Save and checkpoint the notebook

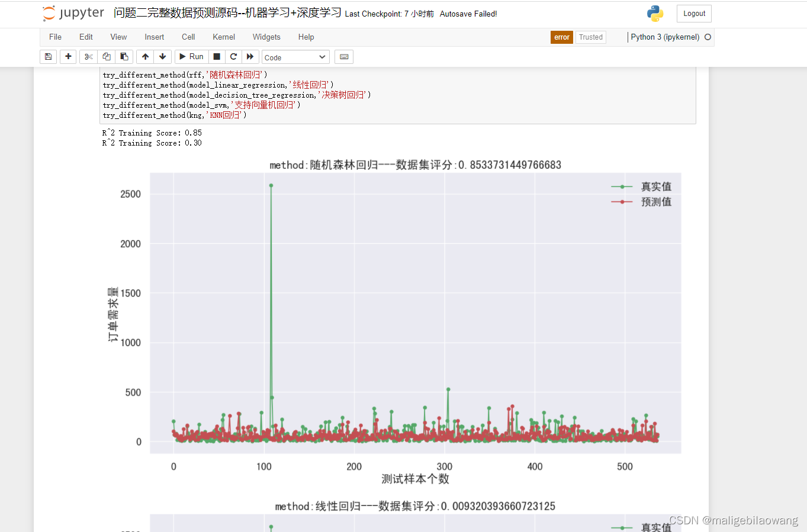pos(49,57)
